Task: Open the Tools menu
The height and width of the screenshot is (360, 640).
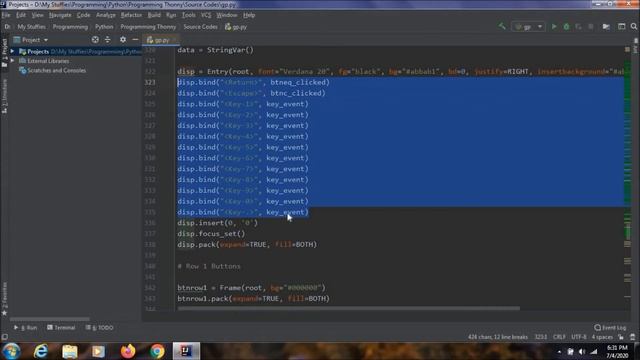Action: (189, 15)
